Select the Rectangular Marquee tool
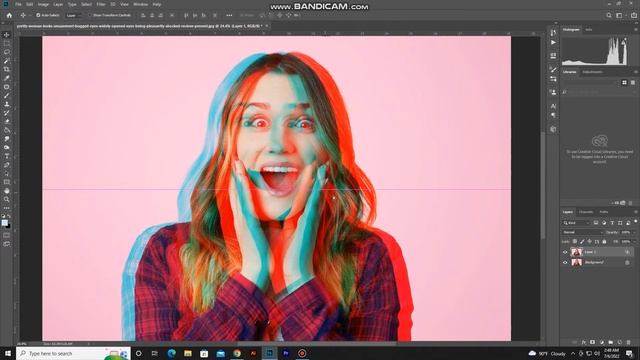 pos(7,43)
